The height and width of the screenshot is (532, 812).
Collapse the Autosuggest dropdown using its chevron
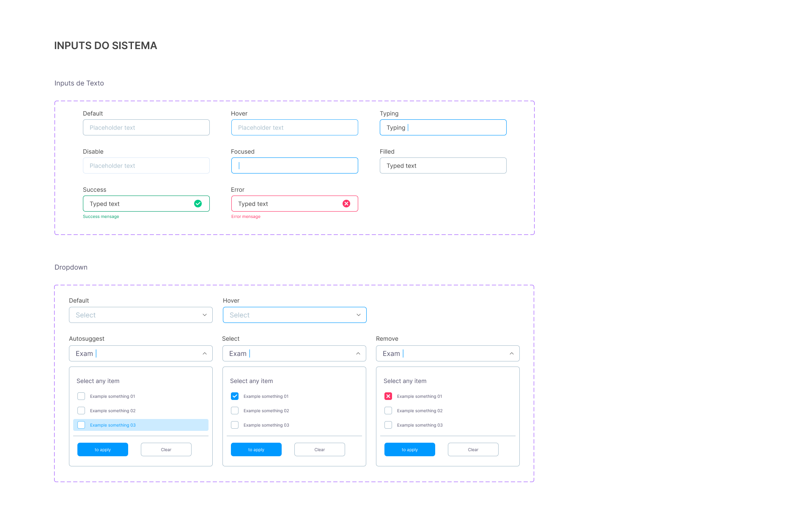coord(205,353)
